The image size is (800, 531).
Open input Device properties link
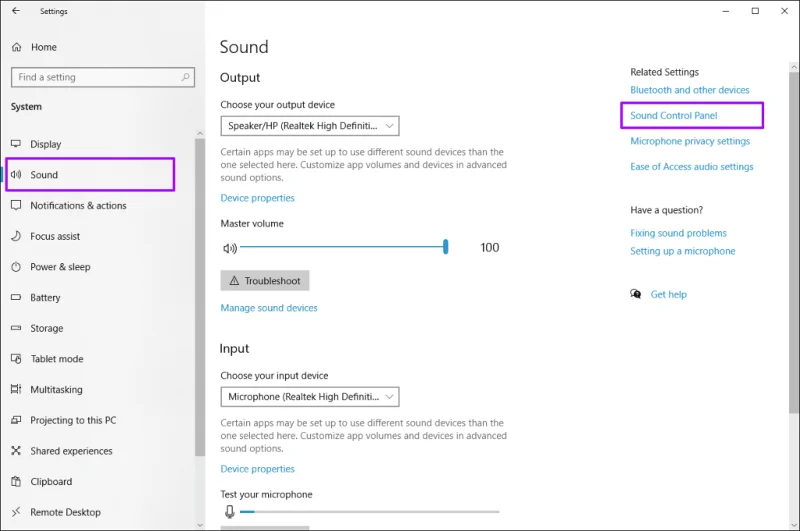pyautogui.click(x=257, y=469)
